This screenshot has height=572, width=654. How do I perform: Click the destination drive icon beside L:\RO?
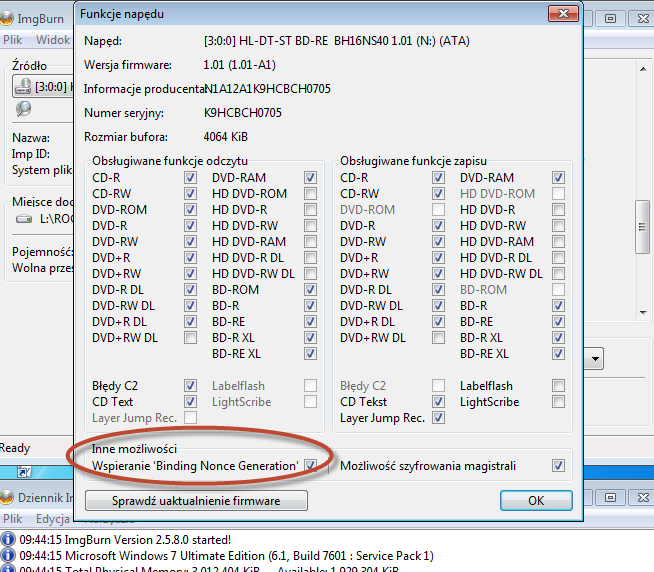coord(24,219)
